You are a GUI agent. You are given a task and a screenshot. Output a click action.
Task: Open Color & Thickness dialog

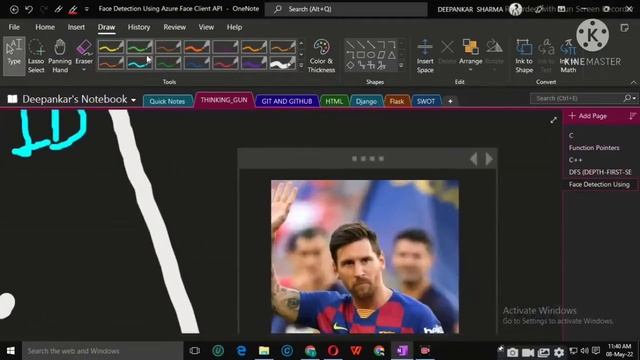321,56
